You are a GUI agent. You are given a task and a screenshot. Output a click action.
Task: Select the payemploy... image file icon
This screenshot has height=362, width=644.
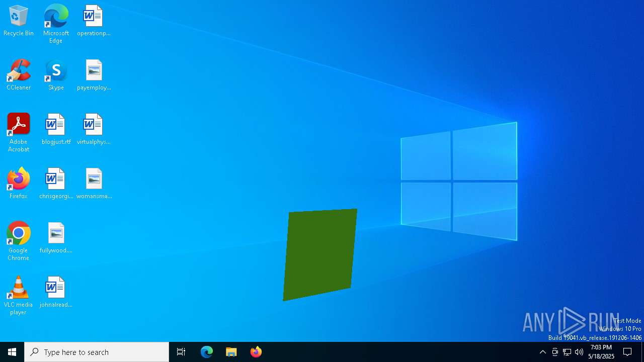(94, 75)
